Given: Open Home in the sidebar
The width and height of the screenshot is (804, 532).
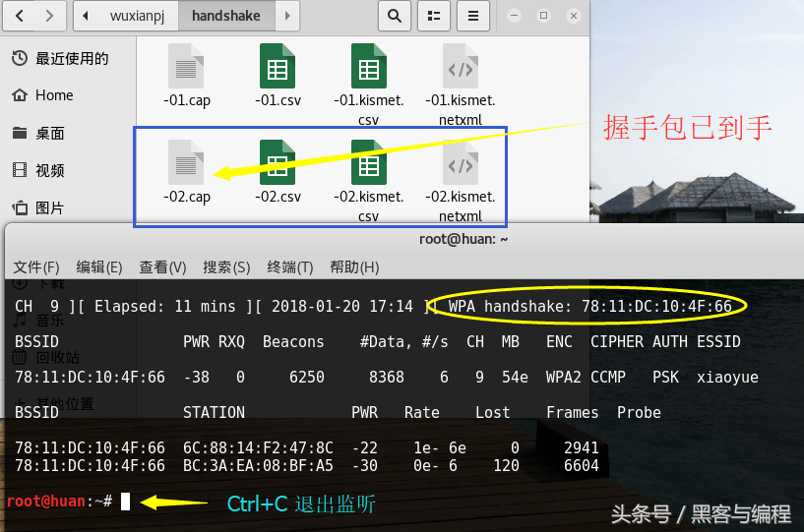Looking at the screenshot, I should (54, 95).
